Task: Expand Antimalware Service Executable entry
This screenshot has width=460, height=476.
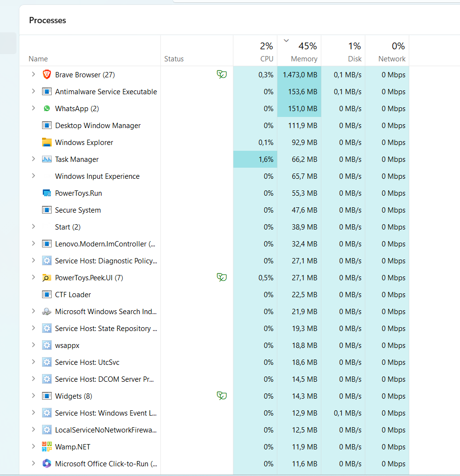Action: [x=33, y=91]
